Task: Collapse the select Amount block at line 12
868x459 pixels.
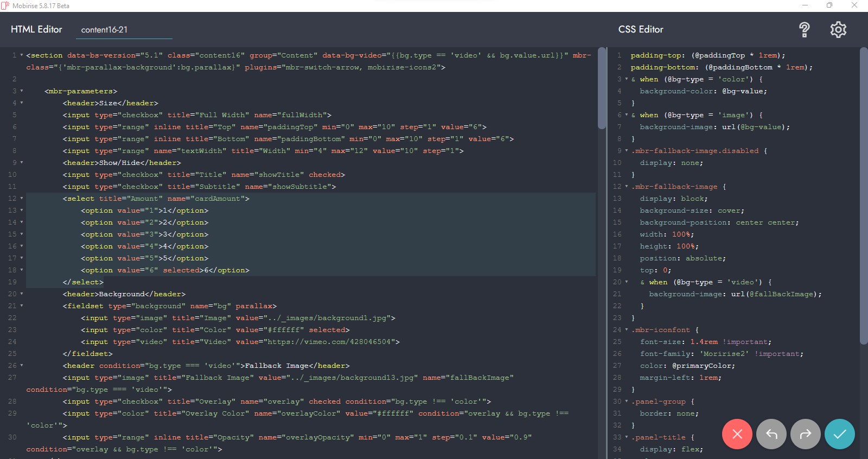Action: (22, 199)
